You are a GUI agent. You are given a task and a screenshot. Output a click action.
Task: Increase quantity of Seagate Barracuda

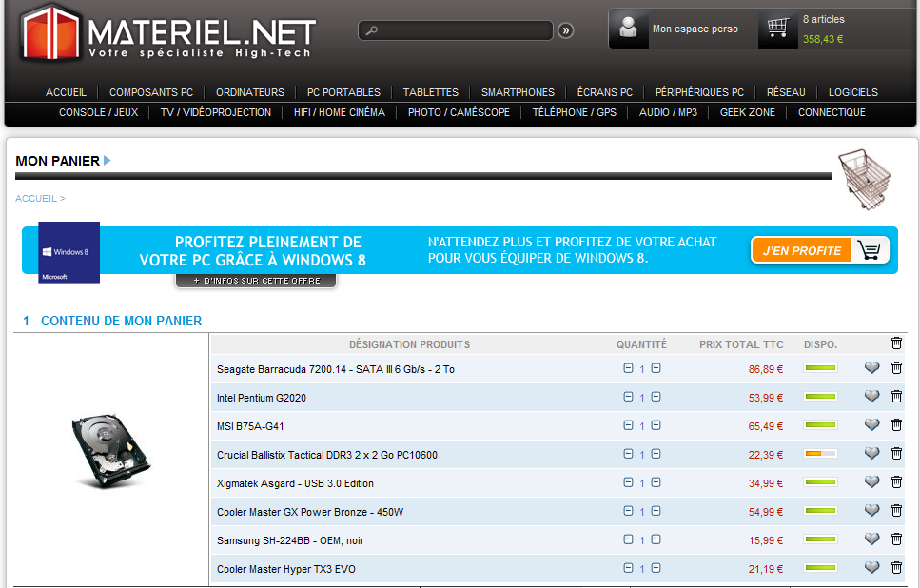point(656,368)
